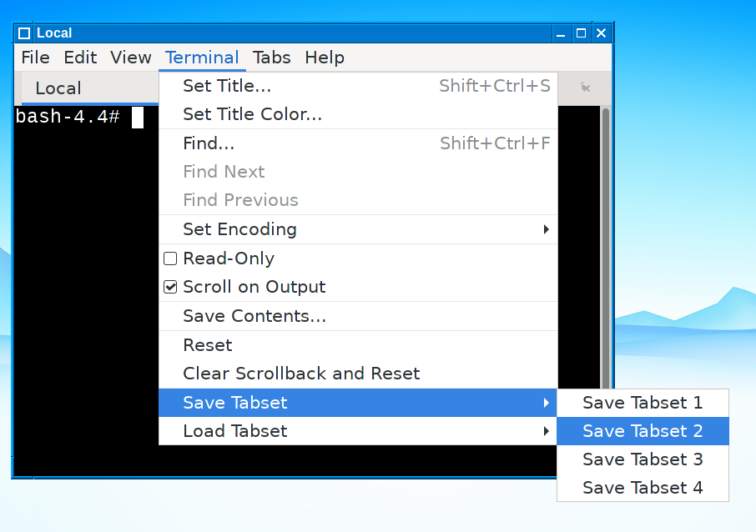Maximize the Local terminal window
The height and width of the screenshot is (532, 756).
click(581, 33)
